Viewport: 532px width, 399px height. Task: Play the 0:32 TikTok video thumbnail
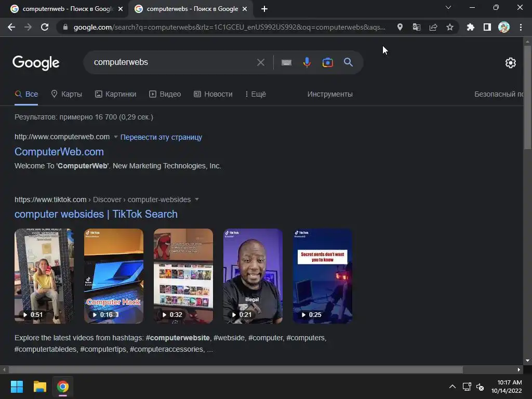tap(183, 276)
